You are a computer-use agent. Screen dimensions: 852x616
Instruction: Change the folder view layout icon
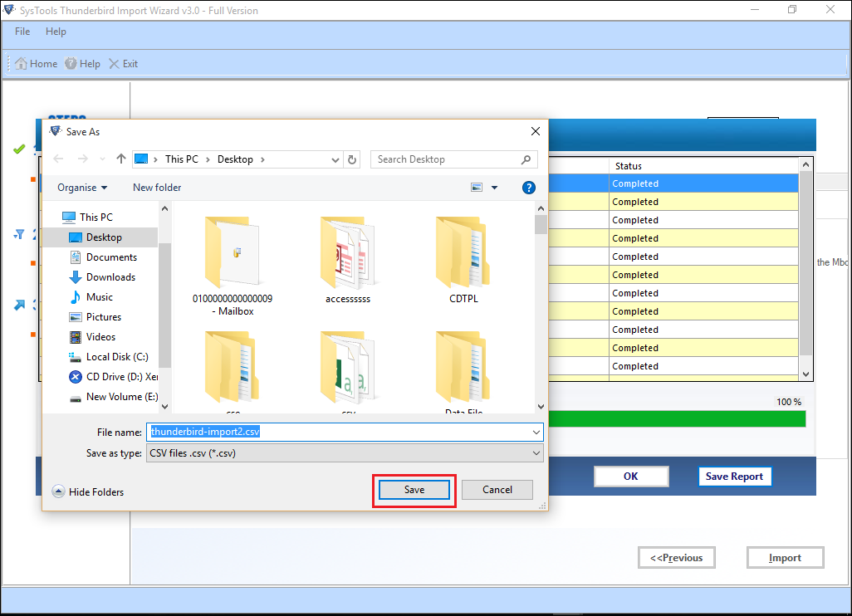pyautogui.click(x=477, y=188)
